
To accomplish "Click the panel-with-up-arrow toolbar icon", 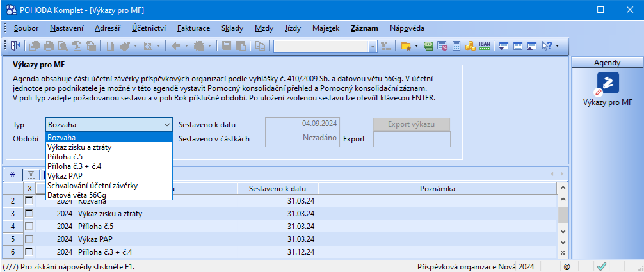I will (x=532, y=45).
